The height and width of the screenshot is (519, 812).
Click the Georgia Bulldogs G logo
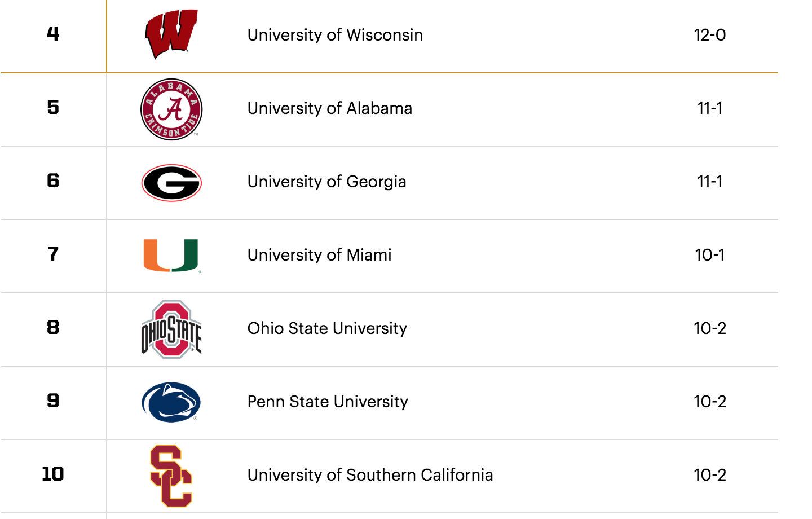pyautogui.click(x=171, y=183)
